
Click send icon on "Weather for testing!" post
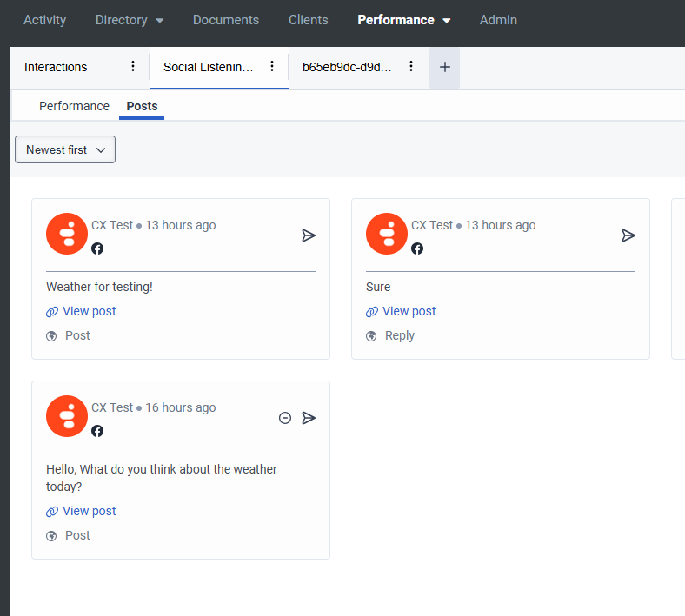tap(309, 235)
